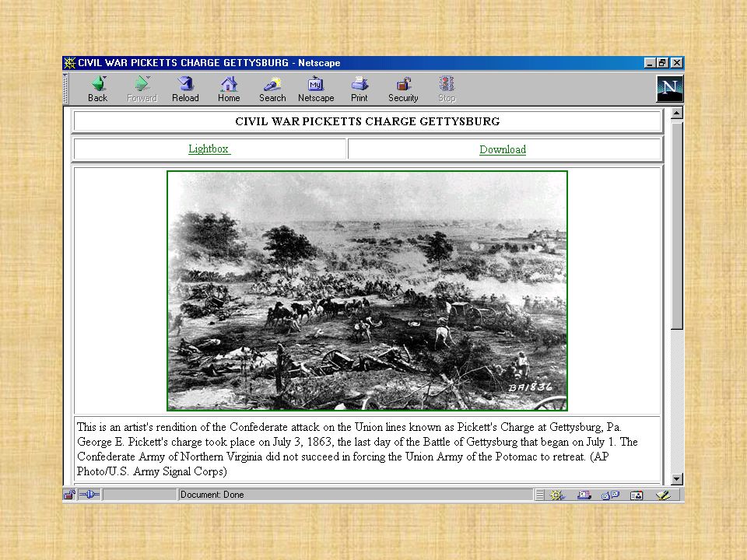Screen dimensions: 747x560
Task: Open Discussions newsgroups icon
Action: tap(610, 495)
